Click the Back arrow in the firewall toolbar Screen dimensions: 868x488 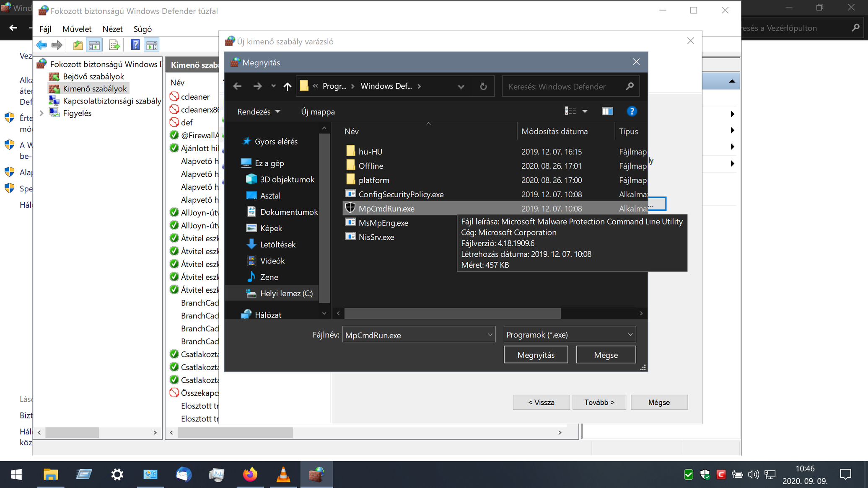41,45
